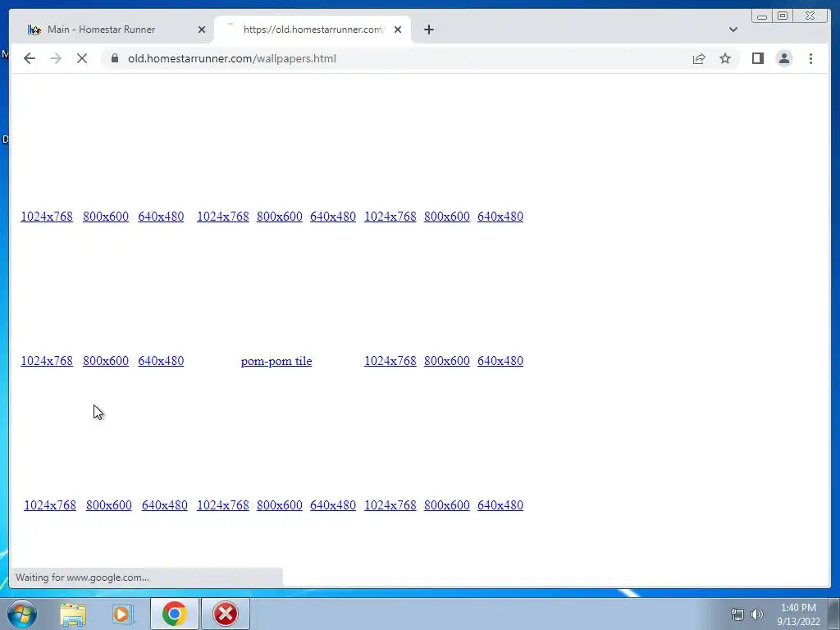Expand the tab search dropdown
Viewport: 840px width, 630px height.
tap(733, 30)
